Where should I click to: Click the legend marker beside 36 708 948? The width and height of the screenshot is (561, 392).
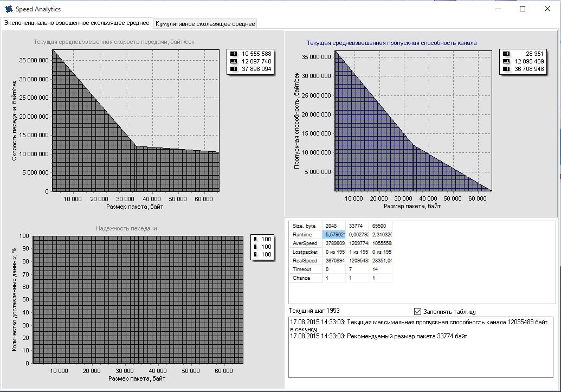(x=506, y=69)
